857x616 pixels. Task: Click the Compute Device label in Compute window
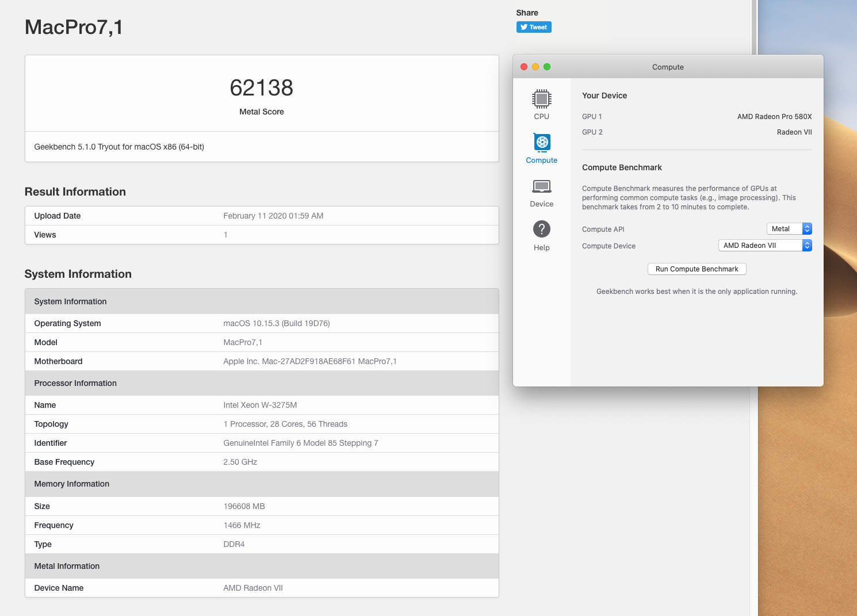(609, 246)
